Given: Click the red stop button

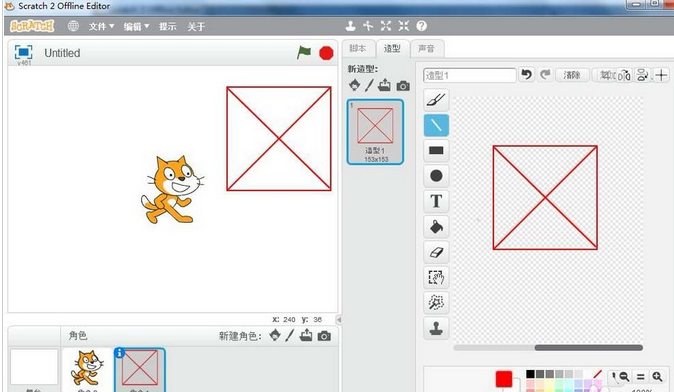Looking at the screenshot, I should pyautogui.click(x=326, y=53).
